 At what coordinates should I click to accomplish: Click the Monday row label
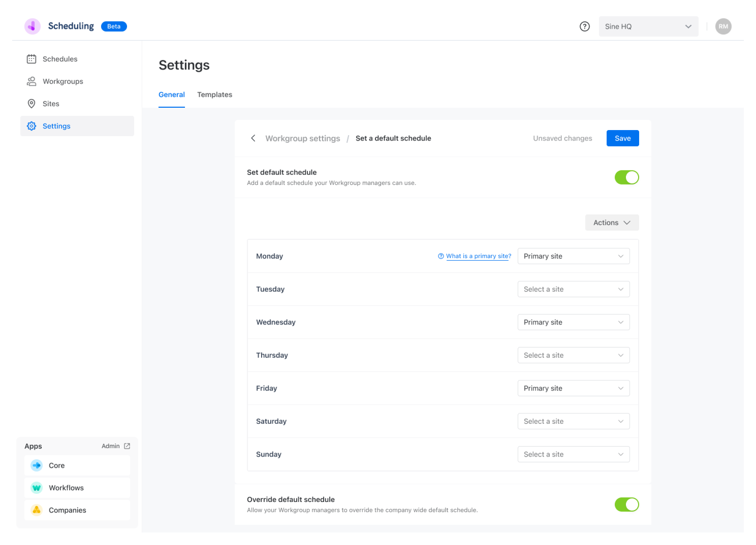click(269, 256)
